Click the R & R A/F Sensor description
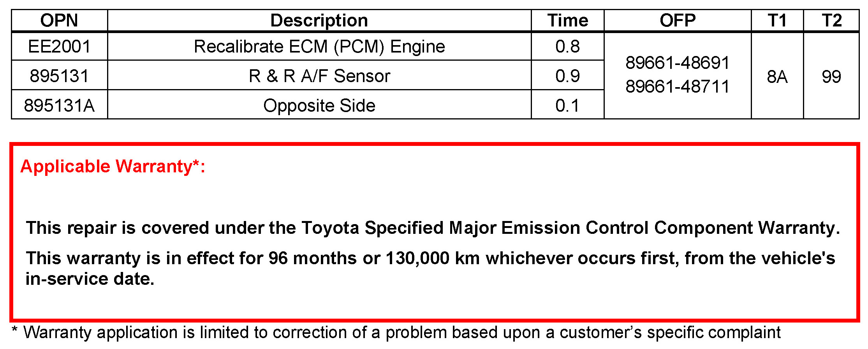868x349 pixels. [319, 76]
